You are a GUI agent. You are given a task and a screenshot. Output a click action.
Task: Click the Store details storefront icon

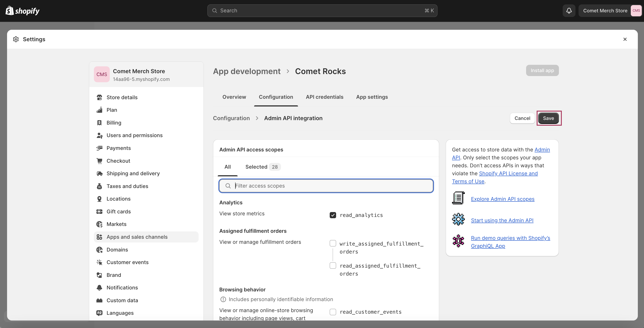click(x=99, y=97)
